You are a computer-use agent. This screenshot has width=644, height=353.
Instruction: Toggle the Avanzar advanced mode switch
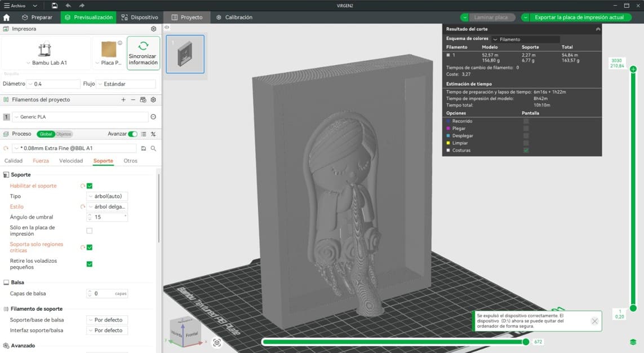coord(132,134)
